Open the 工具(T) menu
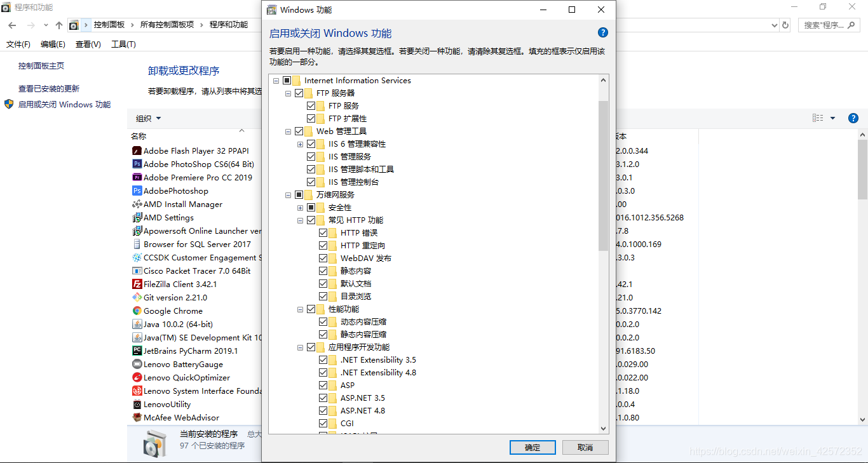Screen dimensions: 868x463 click(123, 44)
